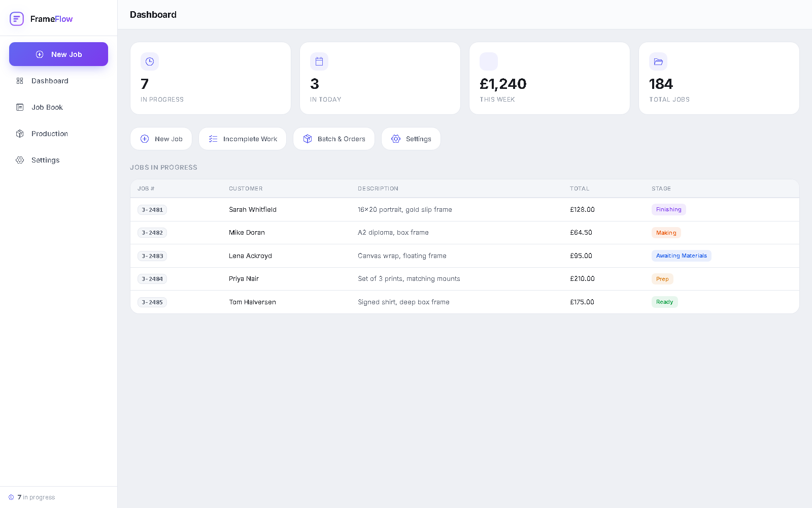Click the 3 in today value
812x508 pixels.
point(315,84)
